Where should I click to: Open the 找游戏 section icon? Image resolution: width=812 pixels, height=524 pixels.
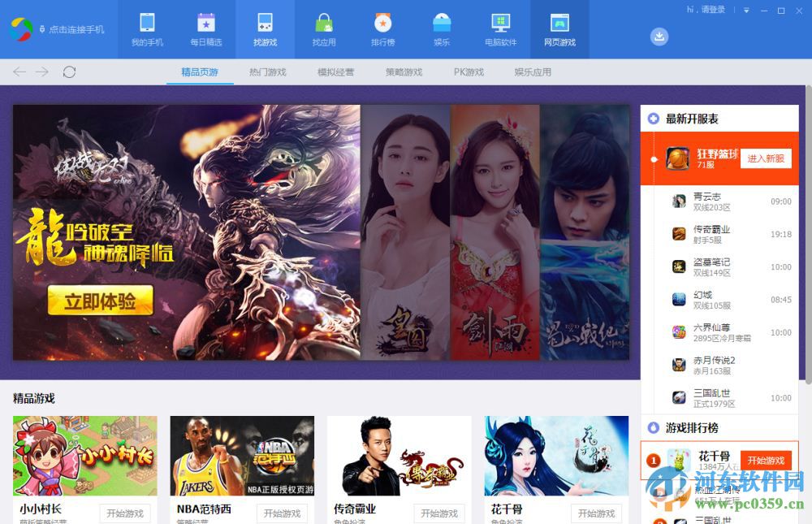tap(266, 24)
